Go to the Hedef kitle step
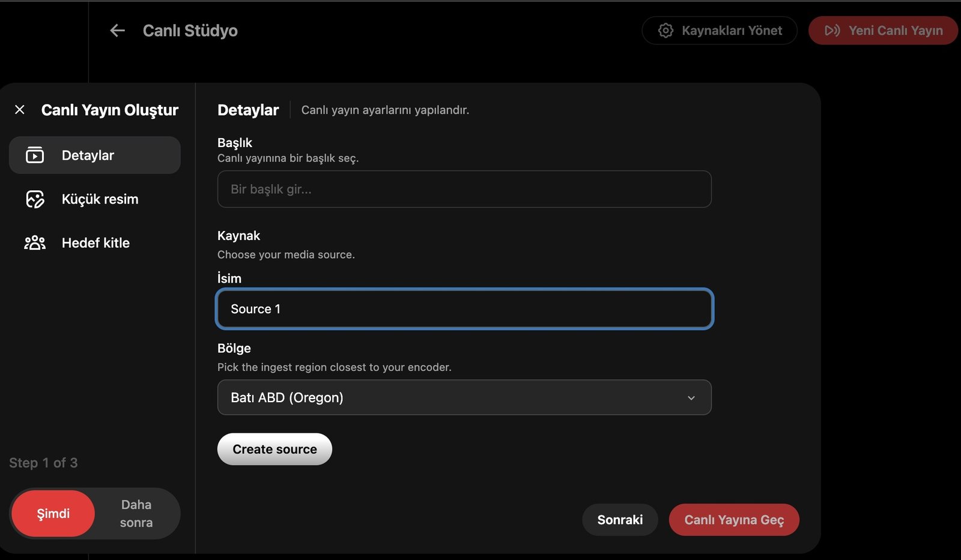Screen dimensions: 961x560 tap(95, 243)
